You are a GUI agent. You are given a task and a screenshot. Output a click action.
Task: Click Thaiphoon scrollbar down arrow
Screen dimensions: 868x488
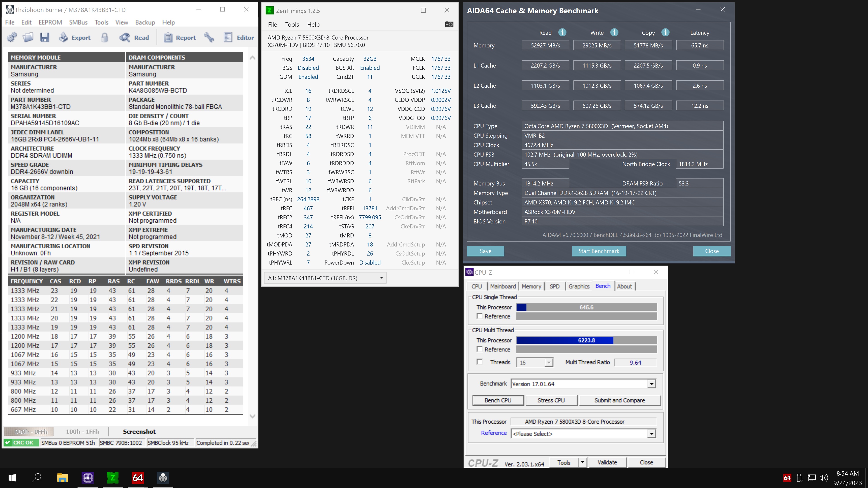252,416
